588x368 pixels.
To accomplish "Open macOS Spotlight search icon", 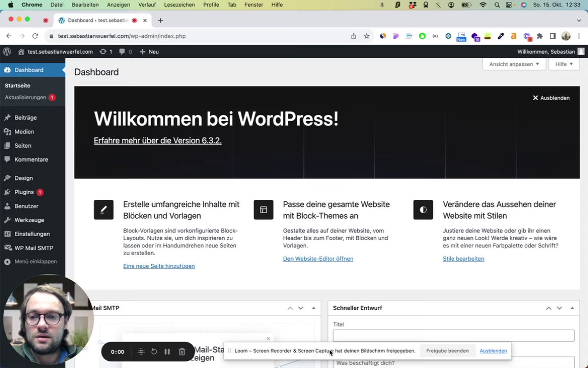I will click(x=497, y=5).
